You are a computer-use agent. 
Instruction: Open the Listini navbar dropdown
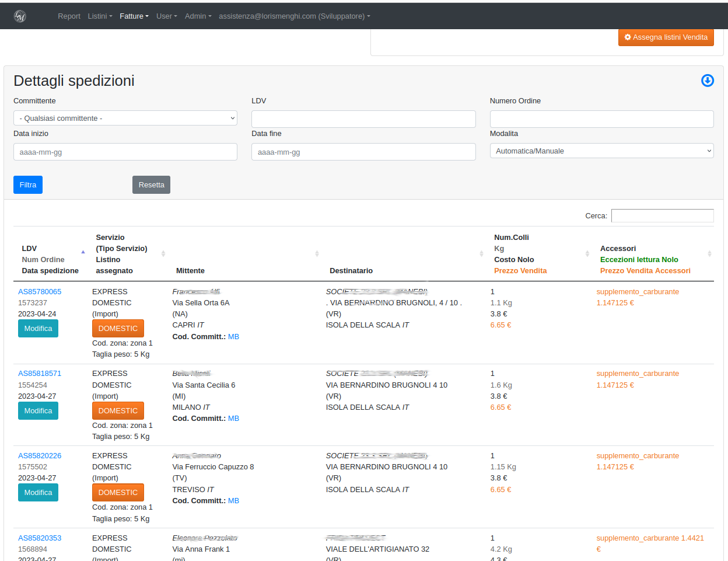coord(100,16)
